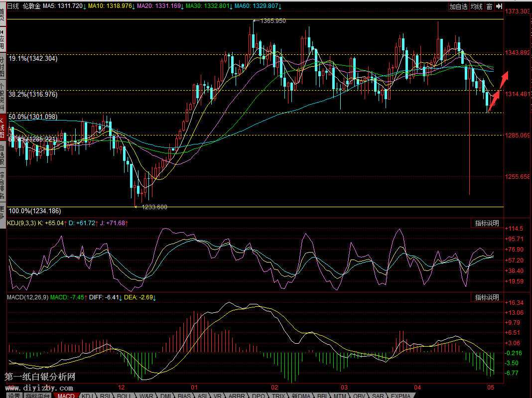
Task: Switch to the BBI indicator tab
Action: click(x=322, y=396)
